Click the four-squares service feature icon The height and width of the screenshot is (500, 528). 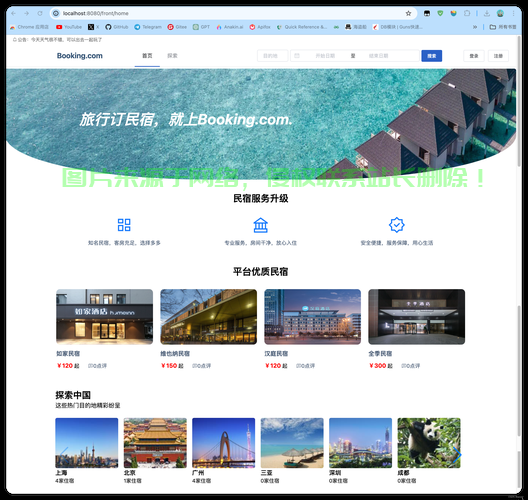[124, 225]
